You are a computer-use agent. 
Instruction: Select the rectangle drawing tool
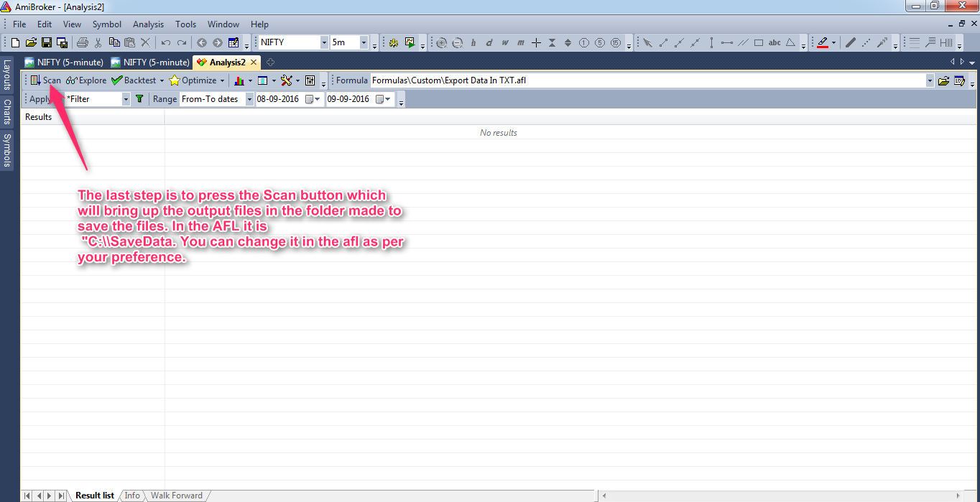pos(759,42)
